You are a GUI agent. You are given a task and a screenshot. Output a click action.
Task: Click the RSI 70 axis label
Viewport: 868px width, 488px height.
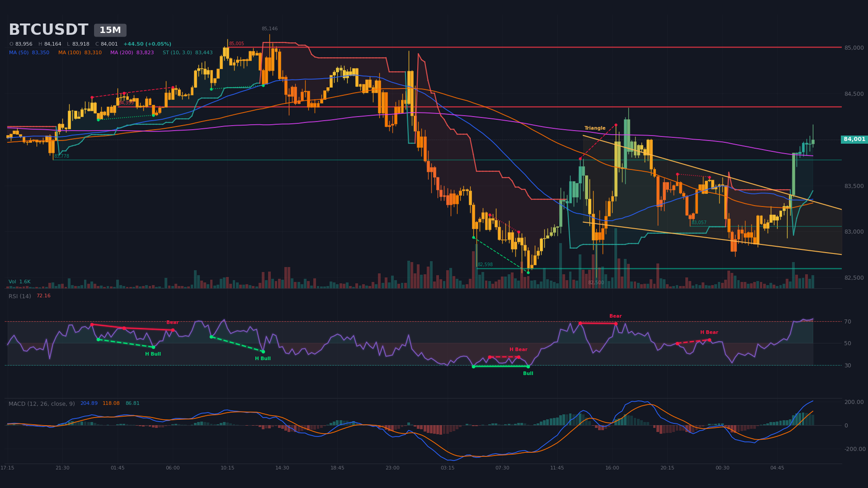click(847, 322)
